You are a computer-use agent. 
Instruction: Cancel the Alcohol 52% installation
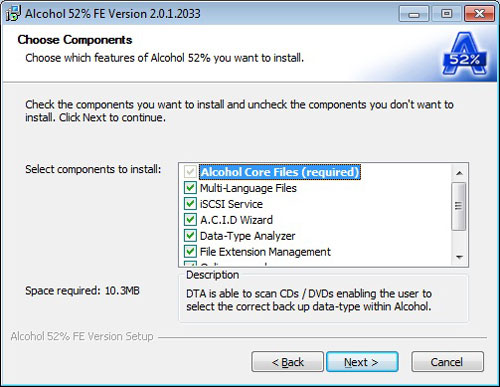click(x=447, y=362)
